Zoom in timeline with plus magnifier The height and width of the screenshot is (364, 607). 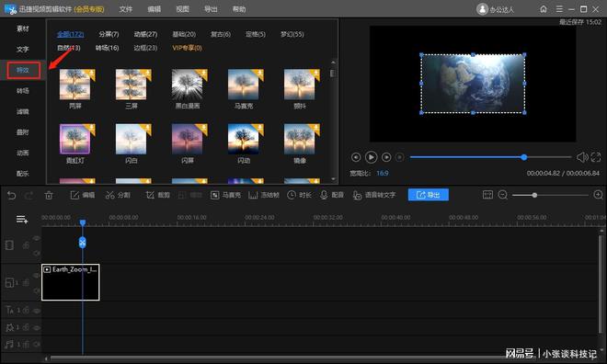pyautogui.click(x=598, y=195)
